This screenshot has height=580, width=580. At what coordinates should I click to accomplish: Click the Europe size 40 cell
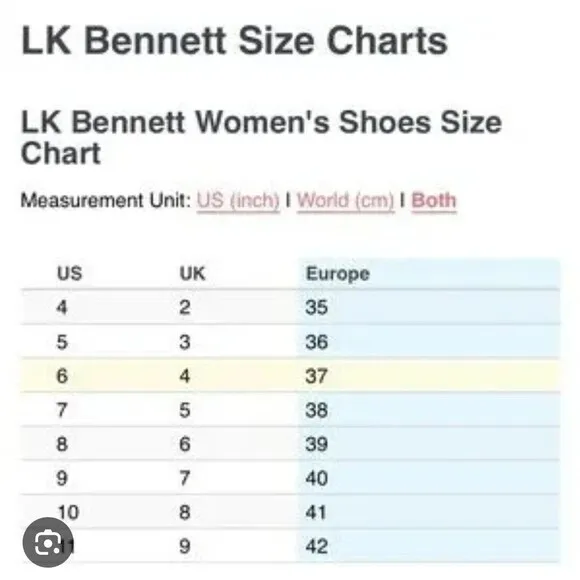click(317, 478)
